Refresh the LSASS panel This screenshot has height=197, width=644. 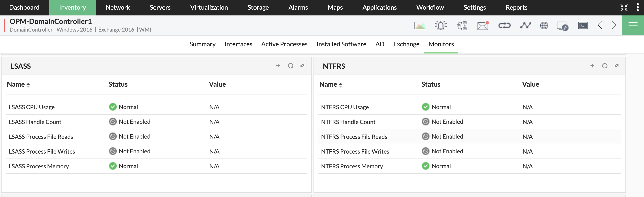[x=290, y=66]
